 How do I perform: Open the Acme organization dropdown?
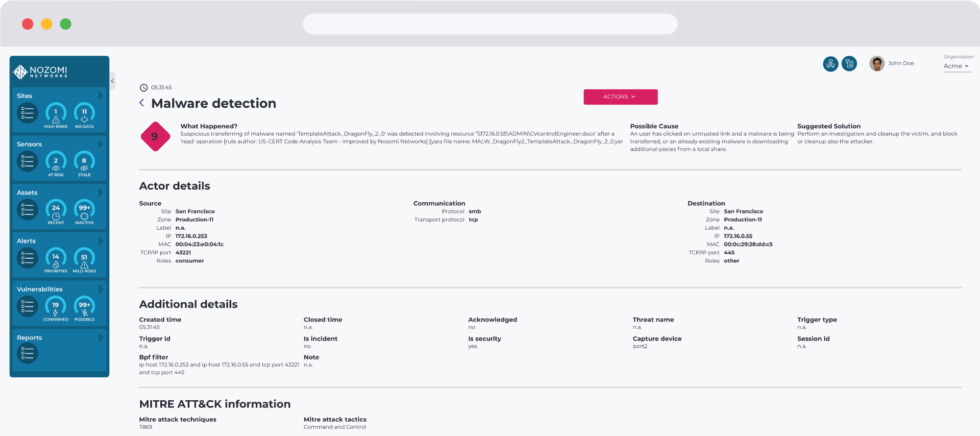(x=956, y=66)
